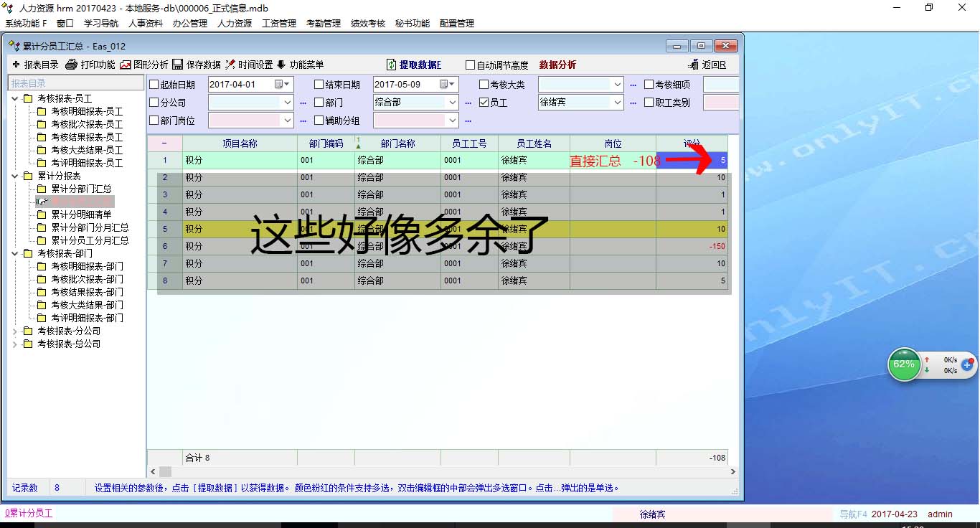Uncheck the 员工 filter checkbox
This screenshot has width=980, height=528.
484,103
